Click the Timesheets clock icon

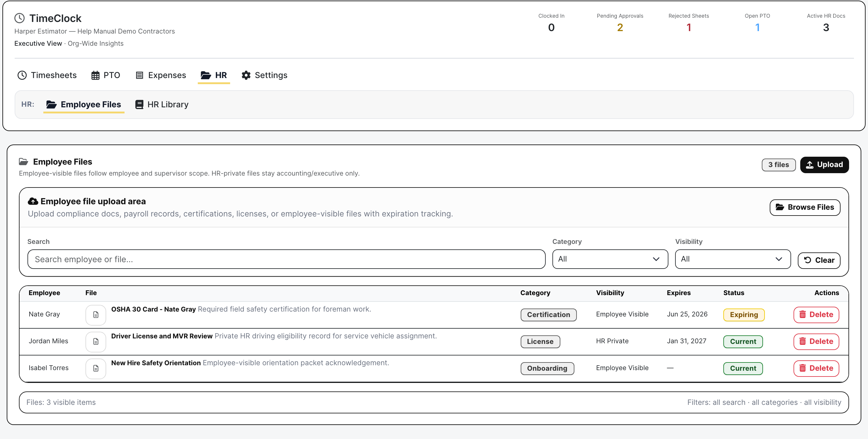[x=22, y=75]
